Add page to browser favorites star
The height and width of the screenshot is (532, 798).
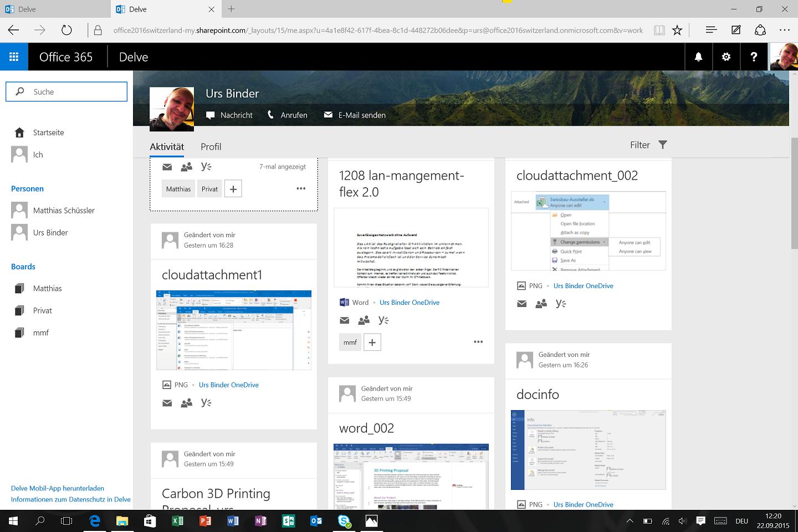pos(677,30)
